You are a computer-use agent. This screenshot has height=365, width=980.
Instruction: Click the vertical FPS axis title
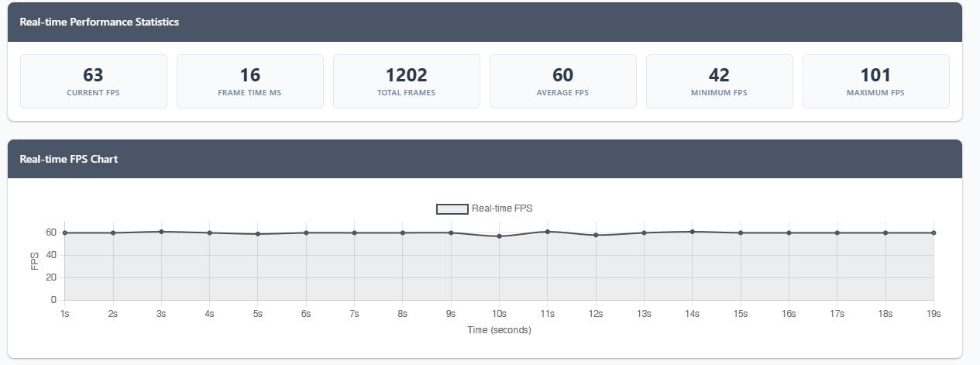point(35,260)
